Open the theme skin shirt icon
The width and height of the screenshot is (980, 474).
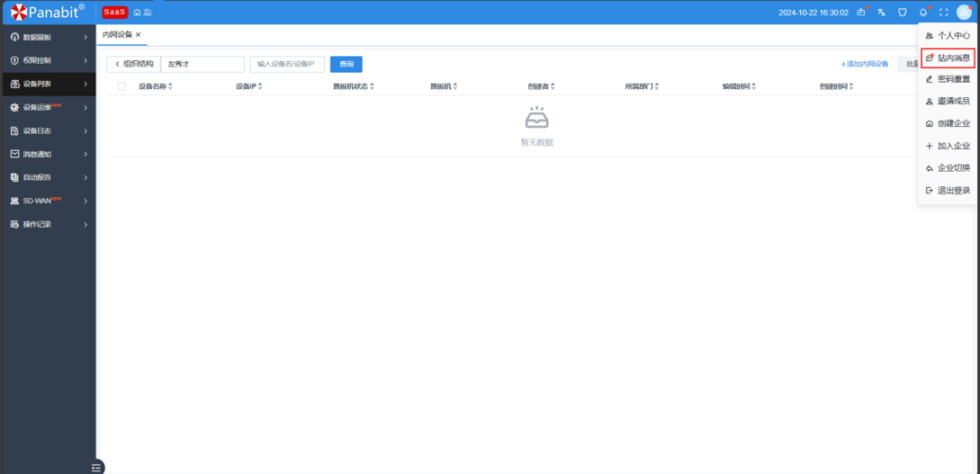(902, 13)
